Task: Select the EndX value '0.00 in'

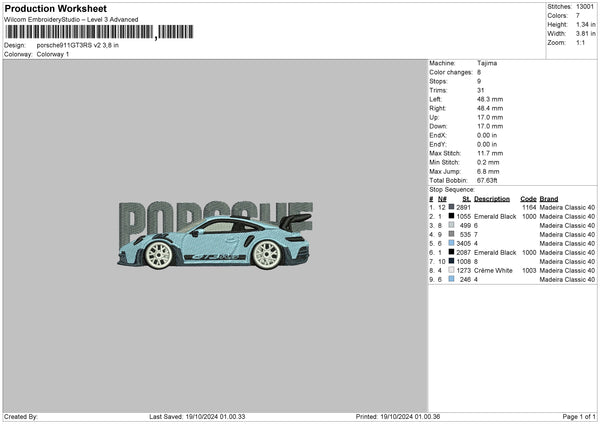Action: point(487,135)
